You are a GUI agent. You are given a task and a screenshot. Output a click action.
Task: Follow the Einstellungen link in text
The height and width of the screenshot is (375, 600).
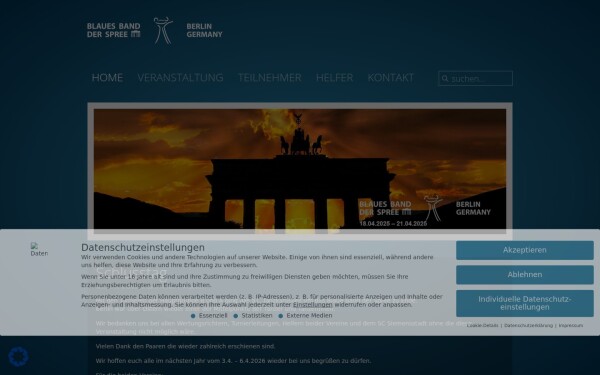point(313,305)
